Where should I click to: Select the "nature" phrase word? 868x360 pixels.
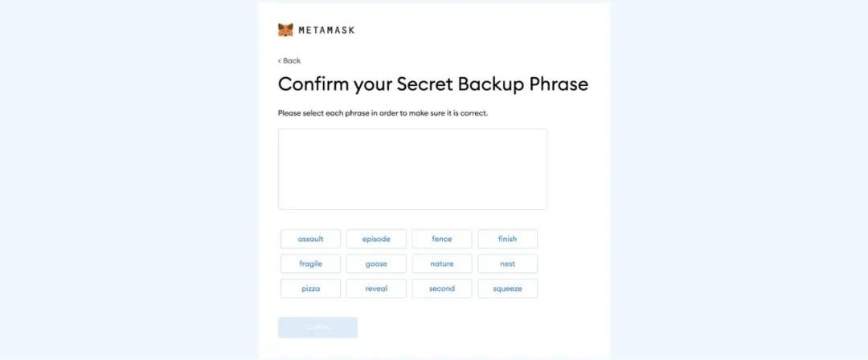pyautogui.click(x=442, y=264)
